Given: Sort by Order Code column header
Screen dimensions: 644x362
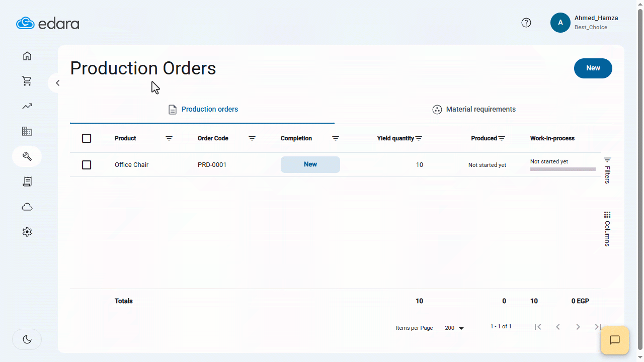Looking at the screenshot, I should click(x=213, y=138).
